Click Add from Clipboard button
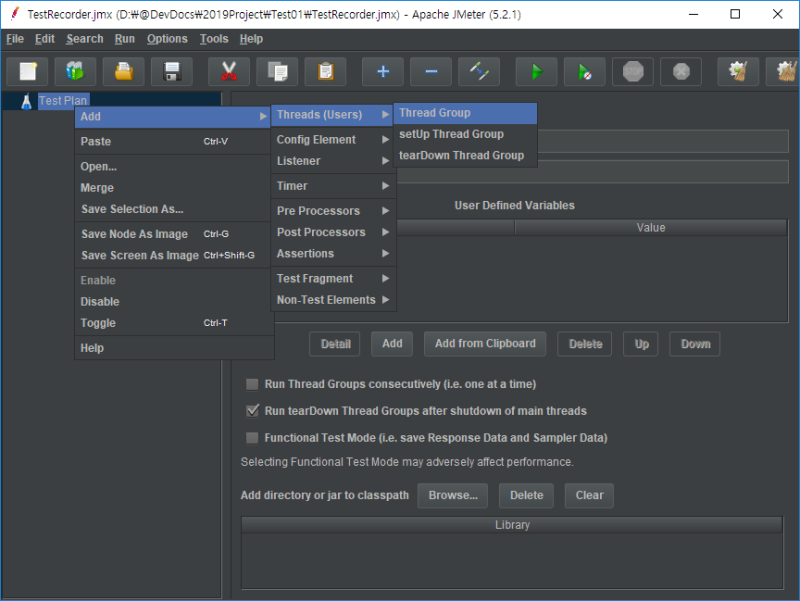Screen dimensions: 800x601 click(x=485, y=344)
